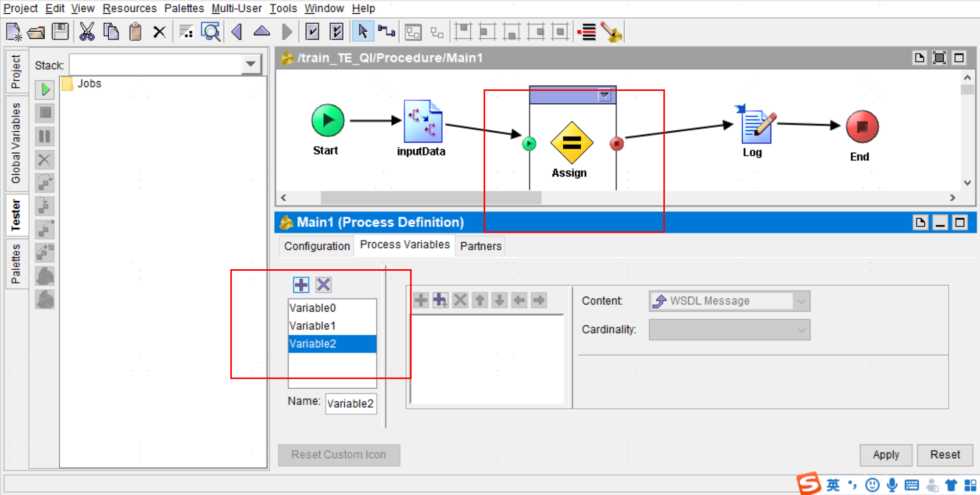Viewport: 980px width, 495px height.
Task: Open the Tools menu
Action: tap(283, 8)
